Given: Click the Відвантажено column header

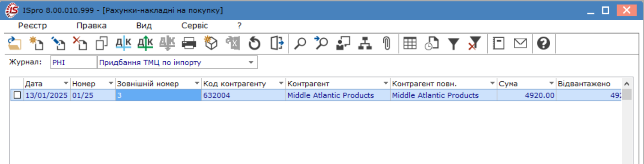Looking at the screenshot, I should [589, 83].
